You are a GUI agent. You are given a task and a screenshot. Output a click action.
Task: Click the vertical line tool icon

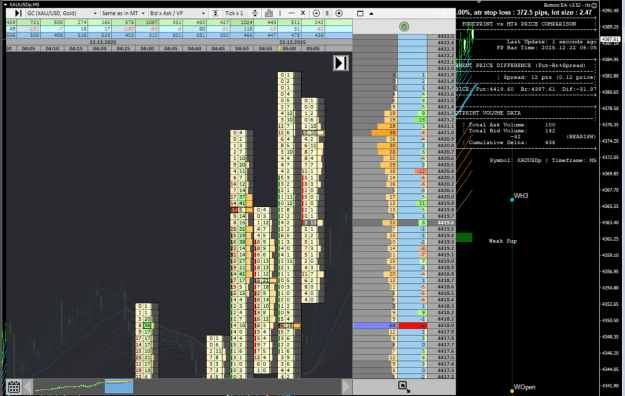coord(280,13)
